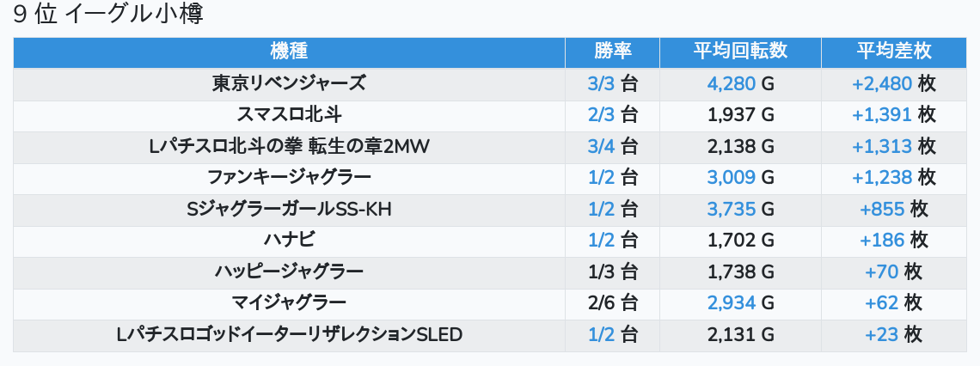Click Lパチスロ北斗の拳 転生の章2MW

coord(289,146)
